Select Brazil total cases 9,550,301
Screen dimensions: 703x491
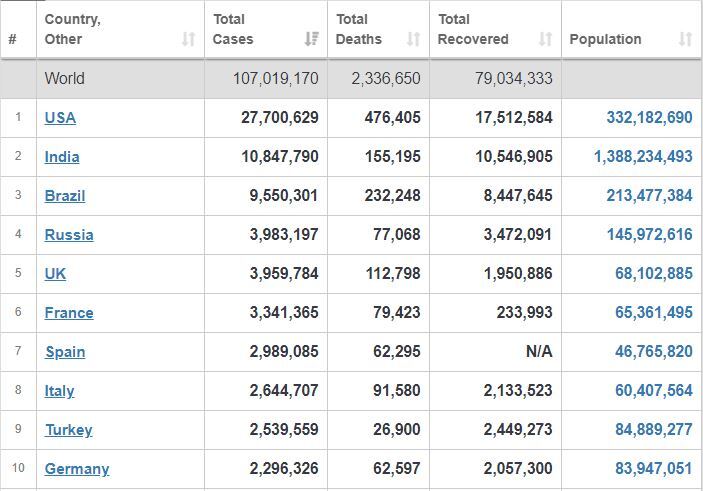[284, 196]
